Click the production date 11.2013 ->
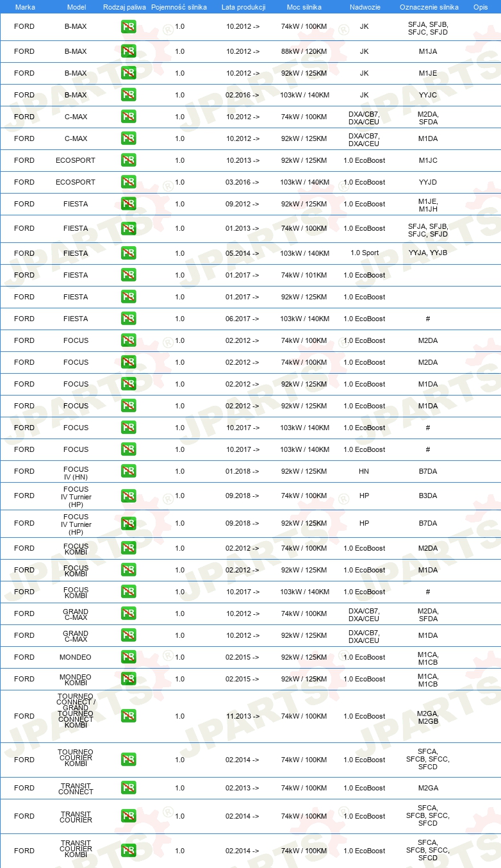The height and width of the screenshot is (868, 501). [x=243, y=716]
